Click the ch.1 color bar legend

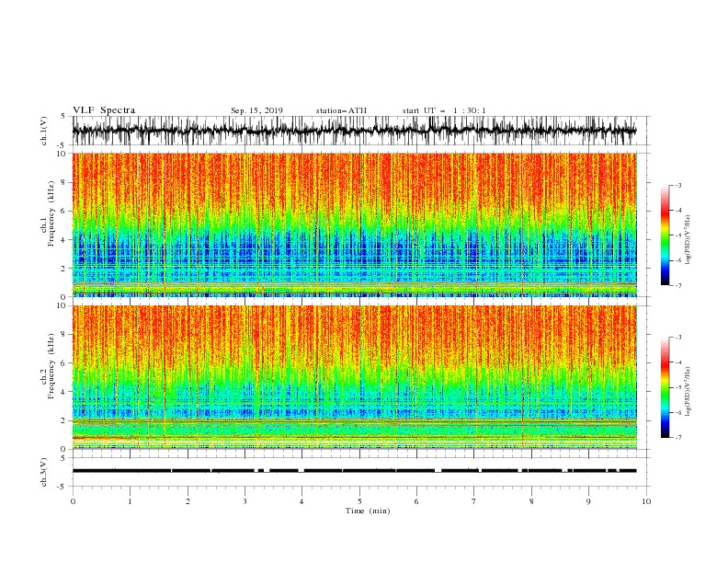(665, 236)
